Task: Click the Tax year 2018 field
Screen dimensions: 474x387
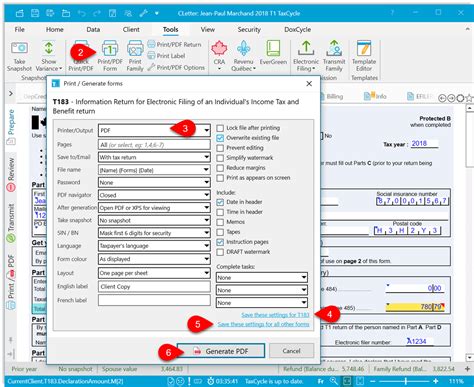Action: [424, 144]
